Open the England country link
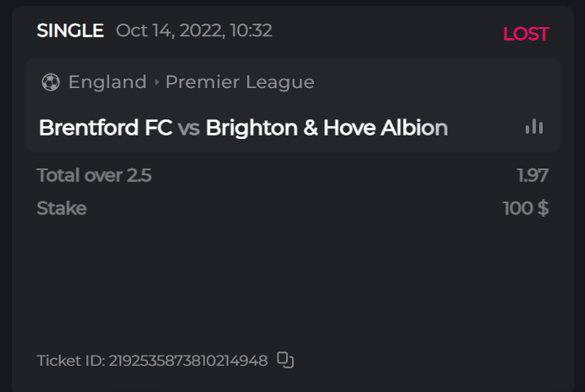The height and width of the screenshot is (392, 585). [x=108, y=82]
